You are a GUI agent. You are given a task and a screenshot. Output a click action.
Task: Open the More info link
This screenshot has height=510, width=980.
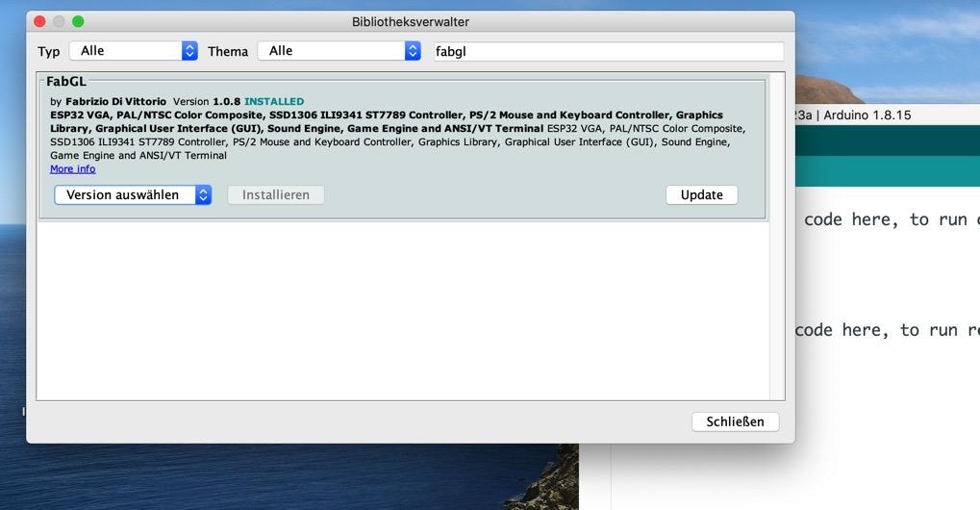click(72, 168)
